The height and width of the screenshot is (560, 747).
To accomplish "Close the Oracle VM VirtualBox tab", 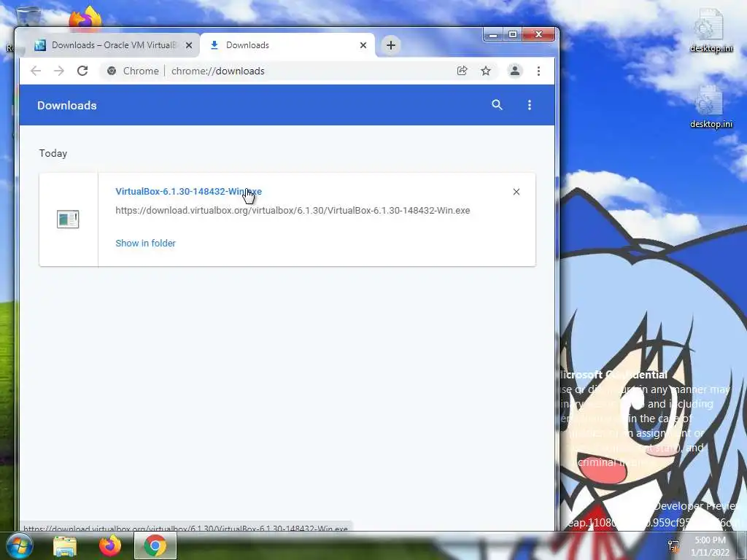I will tap(189, 45).
